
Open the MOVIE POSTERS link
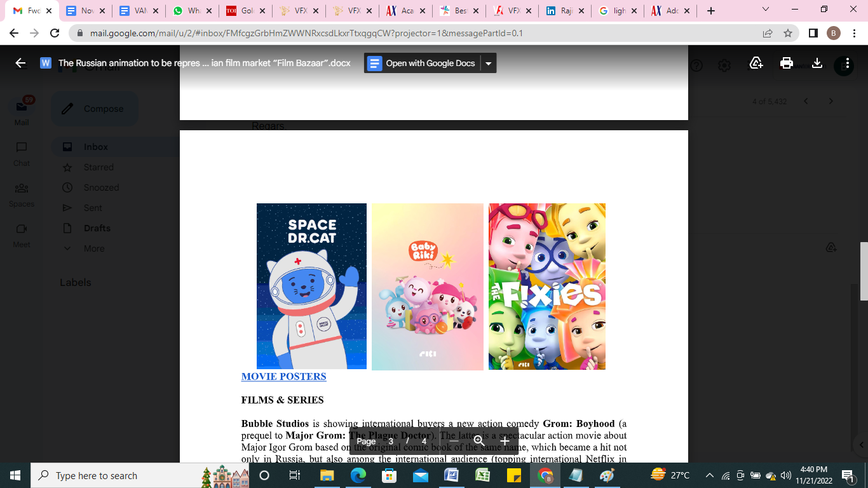point(283,376)
